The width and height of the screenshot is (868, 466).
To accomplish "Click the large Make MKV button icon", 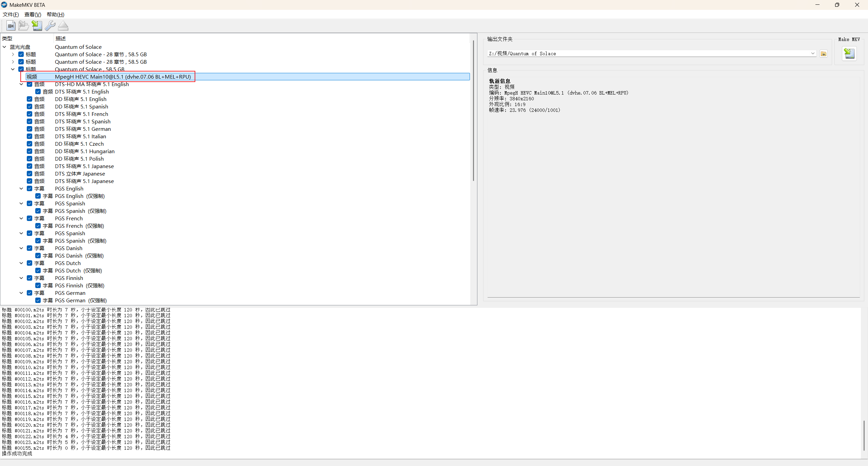I will pyautogui.click(x=849, y=54).
